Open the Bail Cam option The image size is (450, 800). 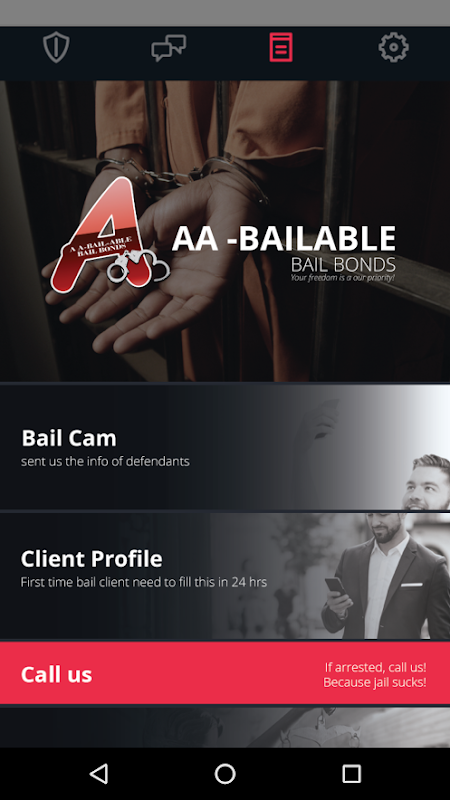(225, 447)
